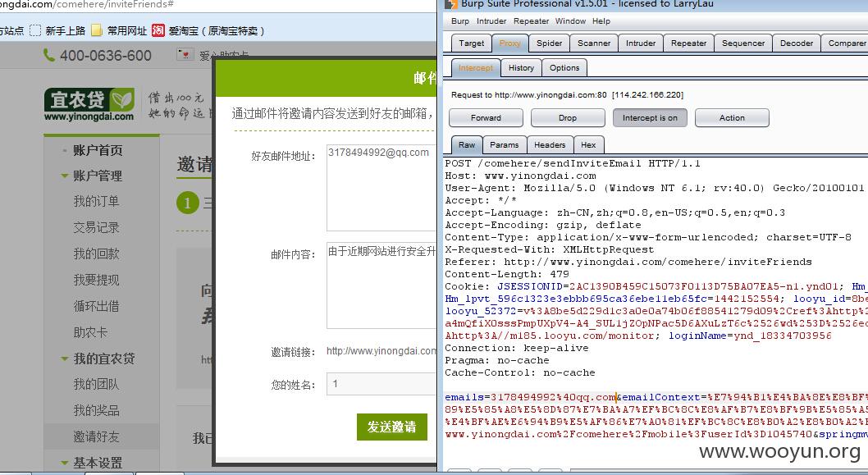Click the Request to http://www.yinongdai.com:80 label
This screenshot has height=475, width=868.
[568, 94]
